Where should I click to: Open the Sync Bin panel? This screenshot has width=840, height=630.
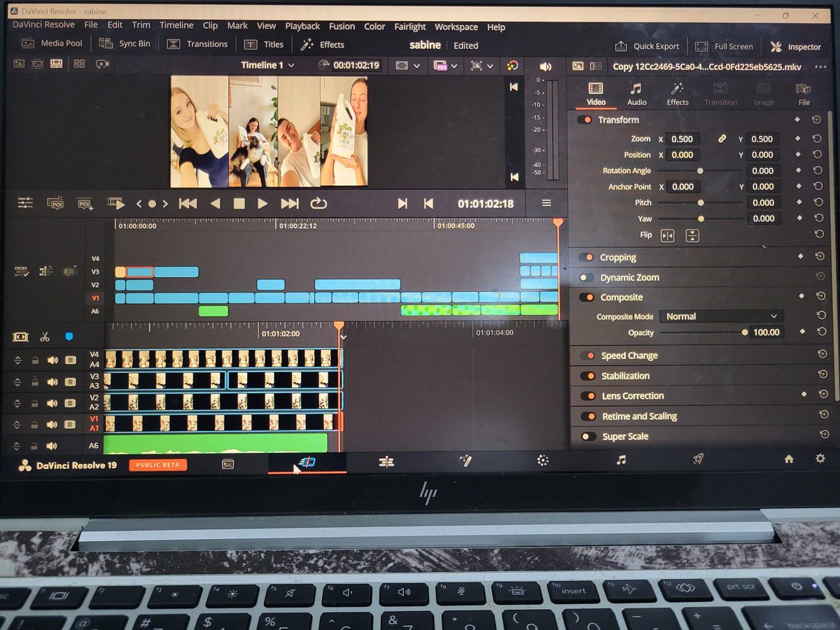[125, 43]
